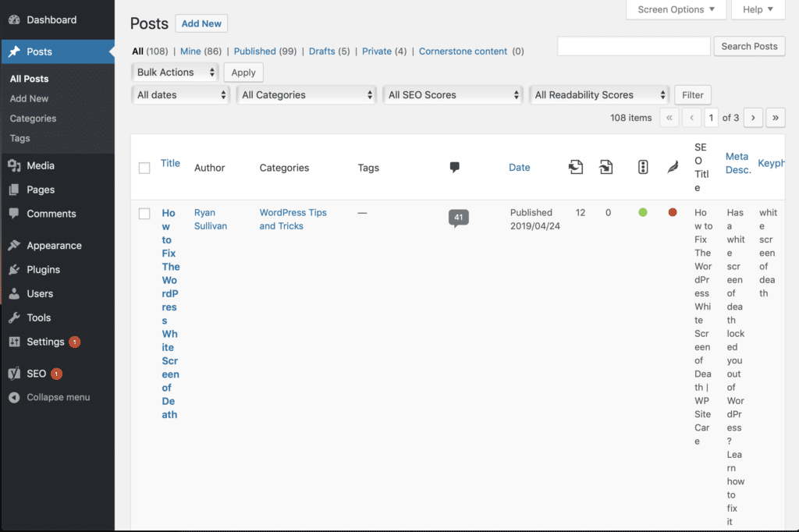Open the Appearance menu item
The image size is (799, 532).
tap(54, 246)
